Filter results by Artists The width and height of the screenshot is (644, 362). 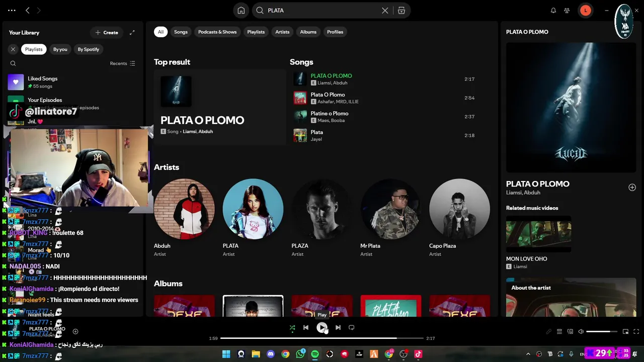(x=282, y=32)
